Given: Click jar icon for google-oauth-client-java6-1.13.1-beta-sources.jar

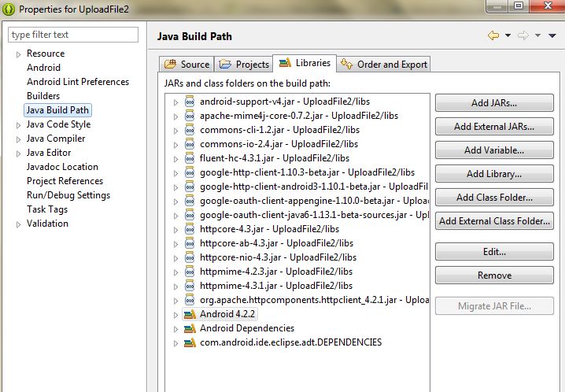Looking at the screenshot, I should pos(190,215).
